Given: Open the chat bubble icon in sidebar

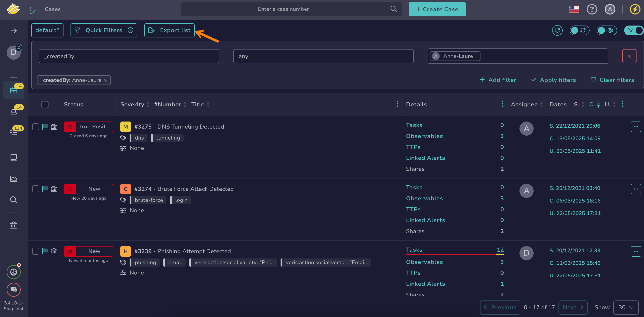Looking at the screenshot, I should [14, 289].
